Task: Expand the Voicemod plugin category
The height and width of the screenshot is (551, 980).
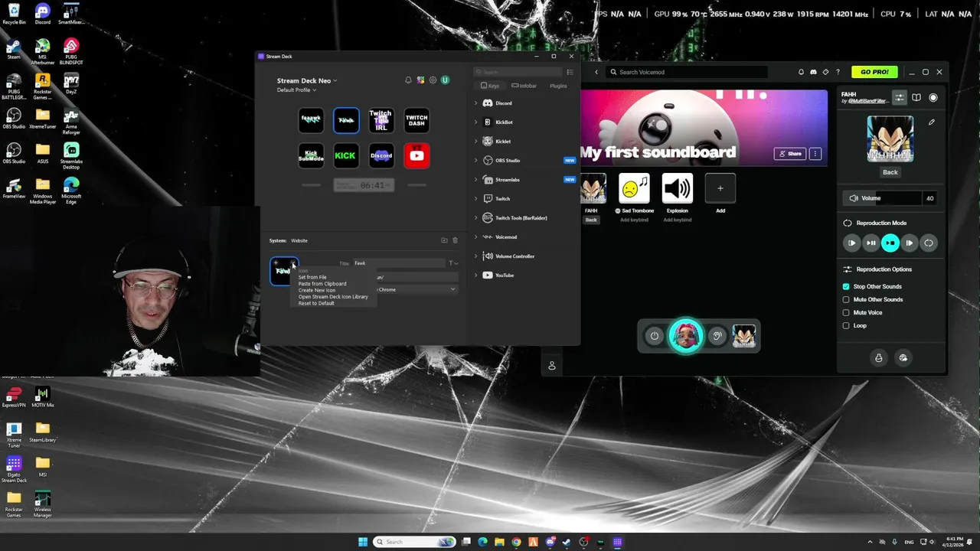Action: (475, 237)
